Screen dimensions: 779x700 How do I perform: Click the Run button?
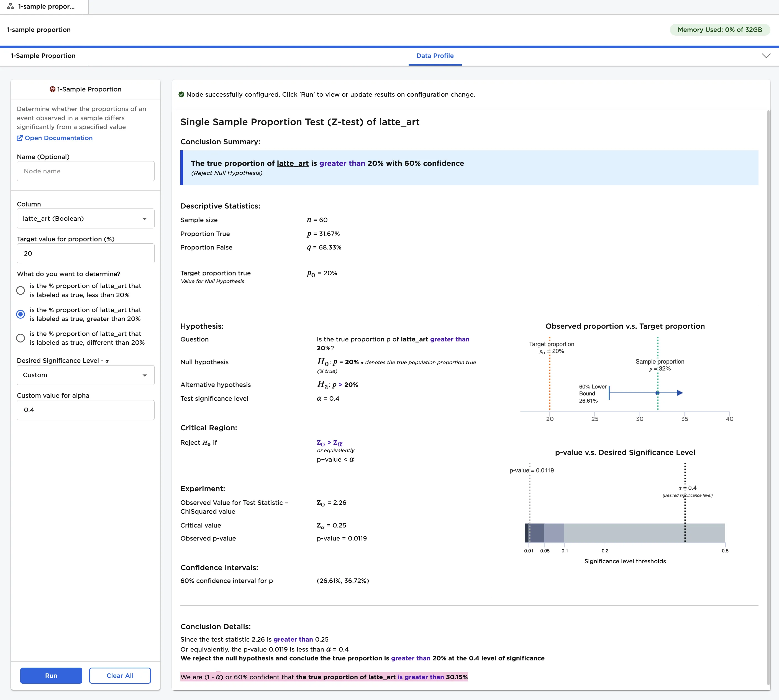(51, 675)
